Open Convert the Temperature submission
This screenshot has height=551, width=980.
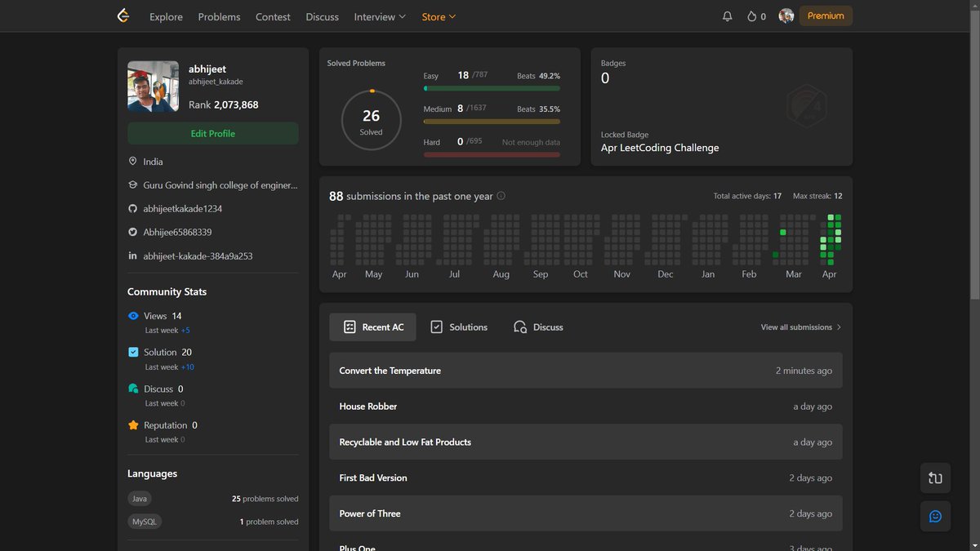pyautogui.click(x=586, y=371)
